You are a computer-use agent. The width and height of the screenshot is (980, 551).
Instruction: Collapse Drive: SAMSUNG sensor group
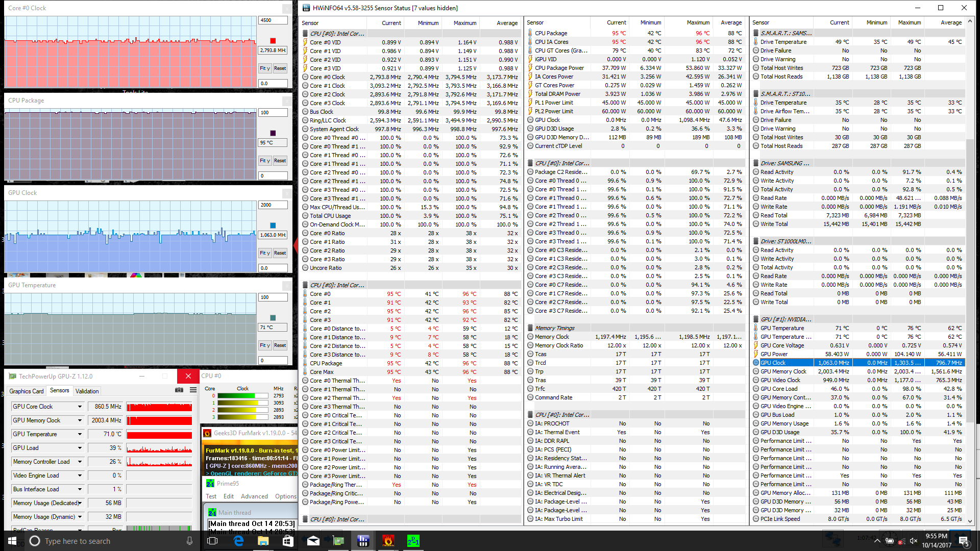point(756,163)
